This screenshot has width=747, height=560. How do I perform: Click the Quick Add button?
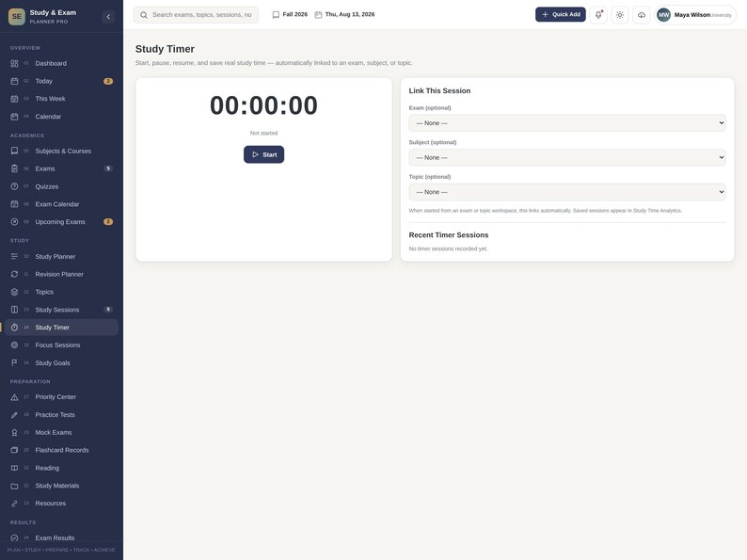(x=561, y=14)
